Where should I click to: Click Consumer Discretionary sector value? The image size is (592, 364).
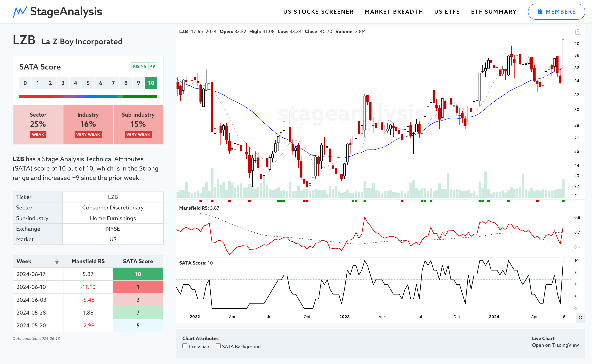(113, 207)
